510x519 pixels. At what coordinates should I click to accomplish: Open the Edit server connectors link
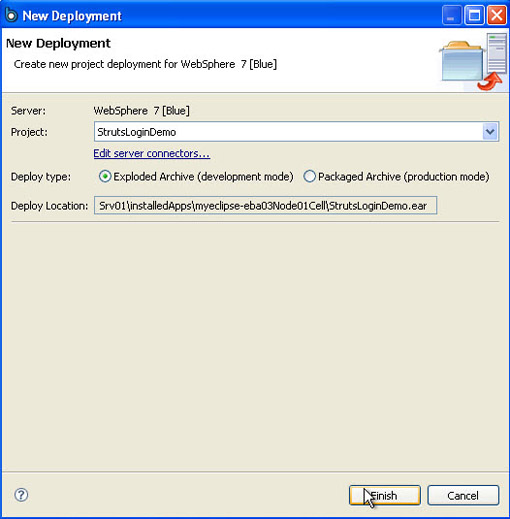coord(152,153)
